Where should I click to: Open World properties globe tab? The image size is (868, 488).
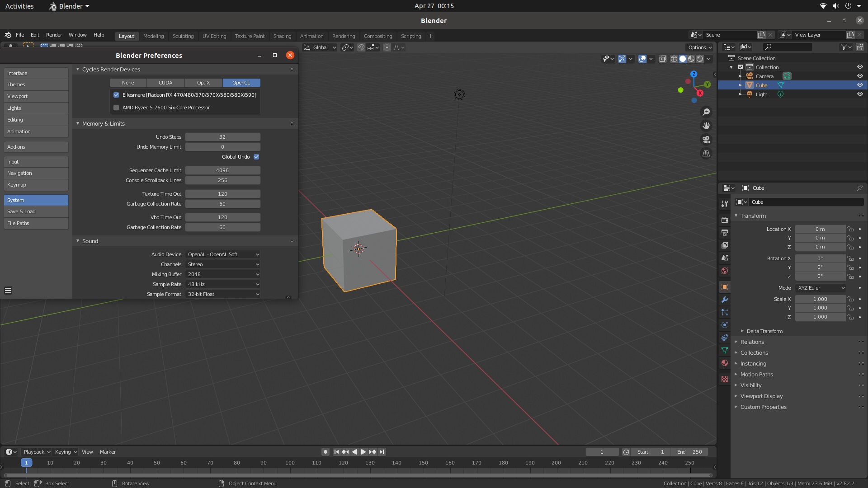[x=725, y=271]
